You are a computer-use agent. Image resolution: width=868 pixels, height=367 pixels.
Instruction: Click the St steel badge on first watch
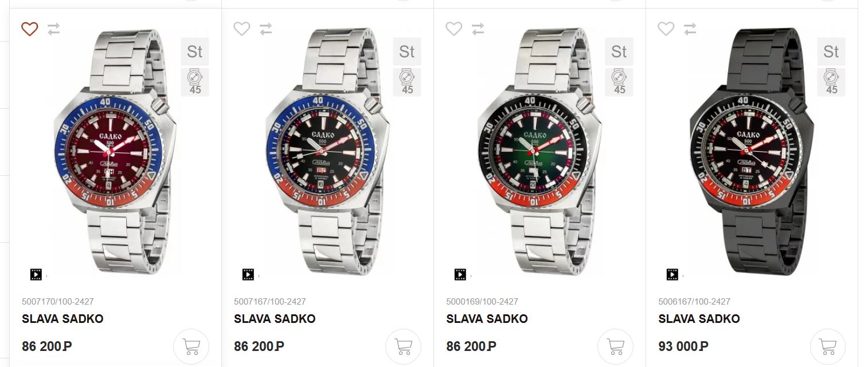tap(195, 52)
